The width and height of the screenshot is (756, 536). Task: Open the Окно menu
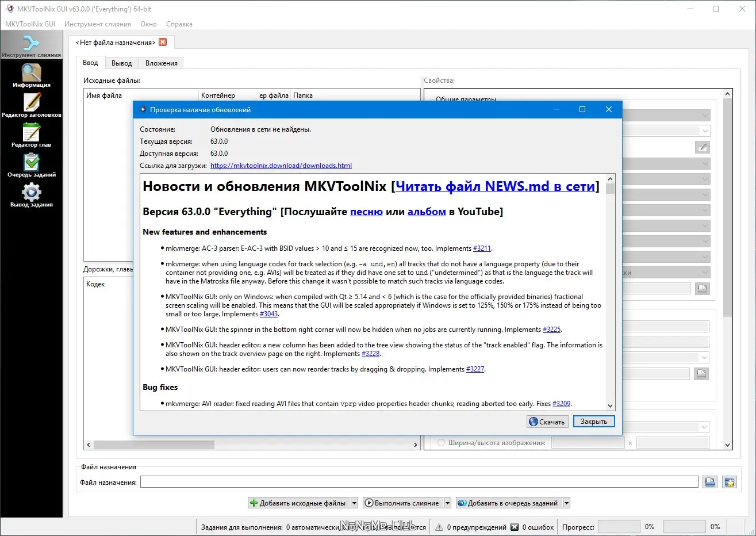[x=148, y=24]
